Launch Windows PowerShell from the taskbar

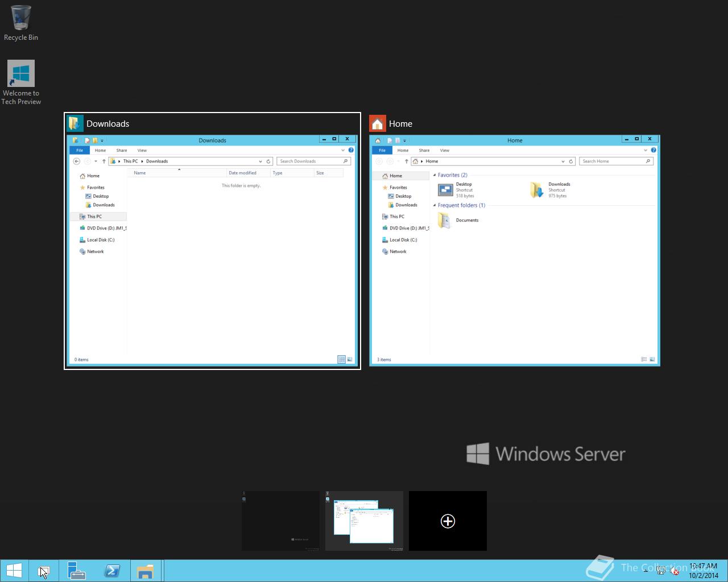[x=111, y=571]
